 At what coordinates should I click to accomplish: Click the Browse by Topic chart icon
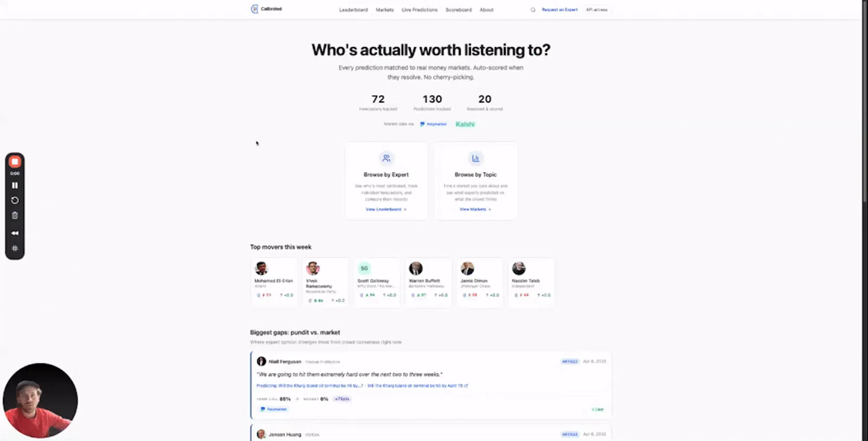[x=475, y=158]
